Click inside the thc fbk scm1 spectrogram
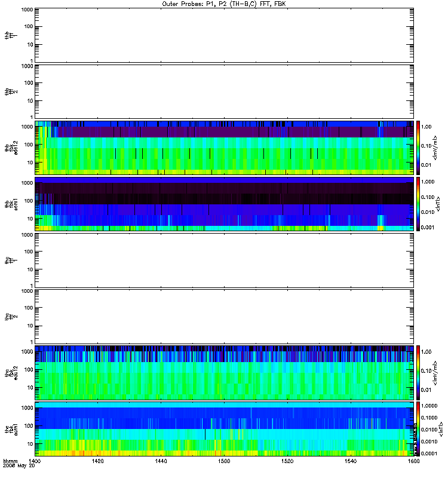This screenshot has width=448, height=478. click(x=224, y=429)
